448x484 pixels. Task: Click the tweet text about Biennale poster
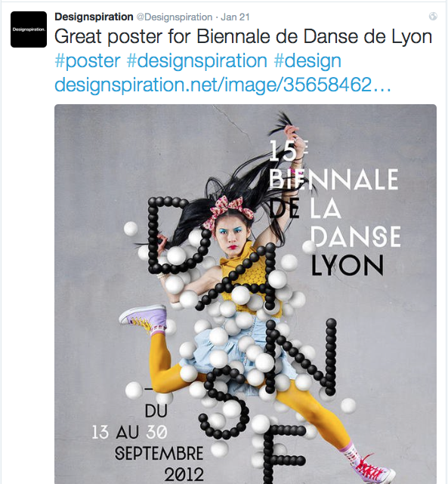pos(243,37)
